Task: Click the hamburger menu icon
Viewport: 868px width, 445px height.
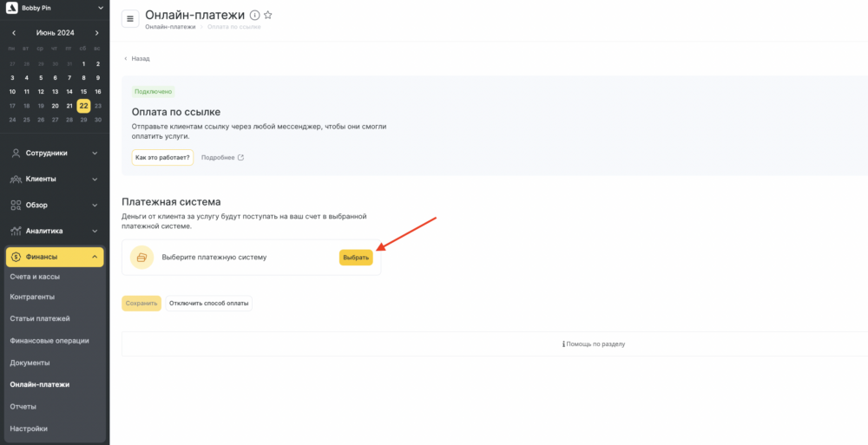Action: [130, 19]
